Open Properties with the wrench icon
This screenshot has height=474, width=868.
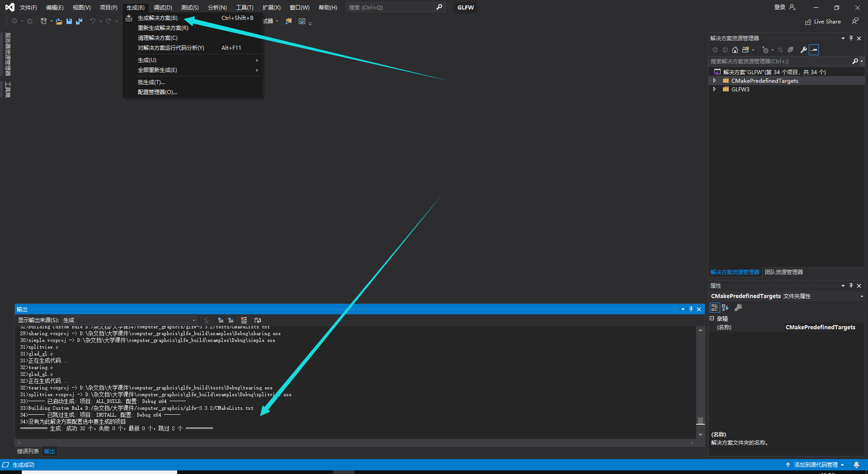pos(804,50)
